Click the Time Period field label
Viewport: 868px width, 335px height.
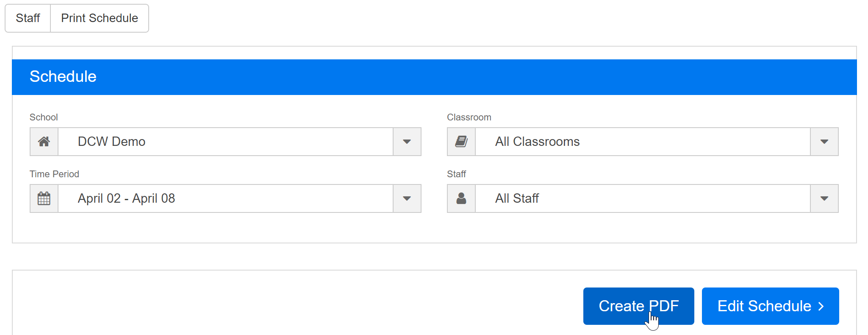54,174
